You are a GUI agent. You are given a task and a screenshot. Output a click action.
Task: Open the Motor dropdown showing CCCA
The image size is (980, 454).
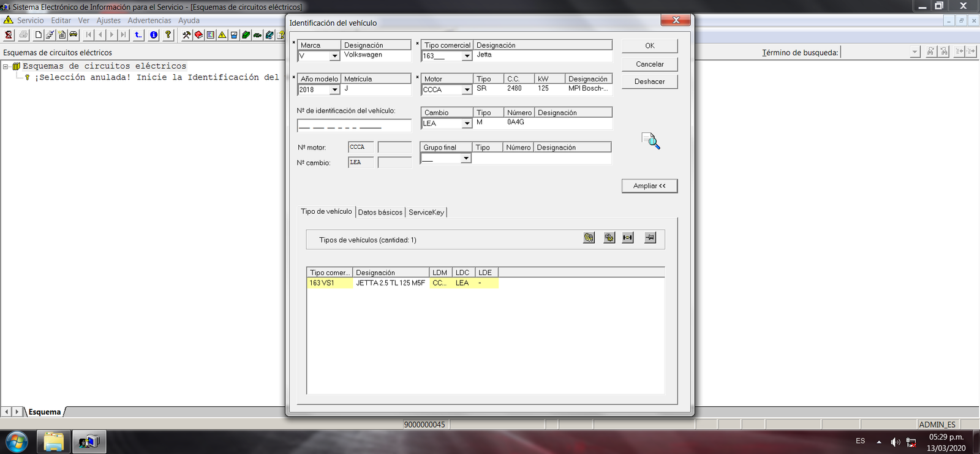pyautogui.click(x=467, y=89)
